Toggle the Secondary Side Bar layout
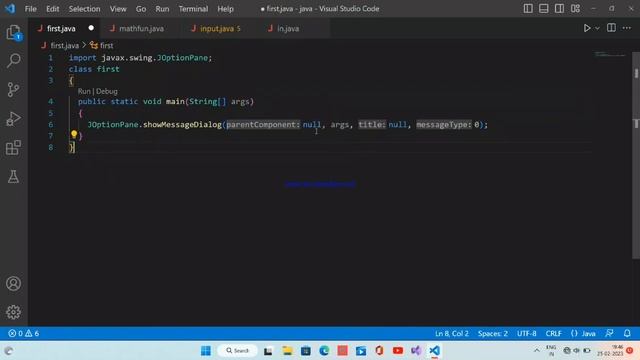This screenshot has height=360, width=640. (x=559, y=9)
